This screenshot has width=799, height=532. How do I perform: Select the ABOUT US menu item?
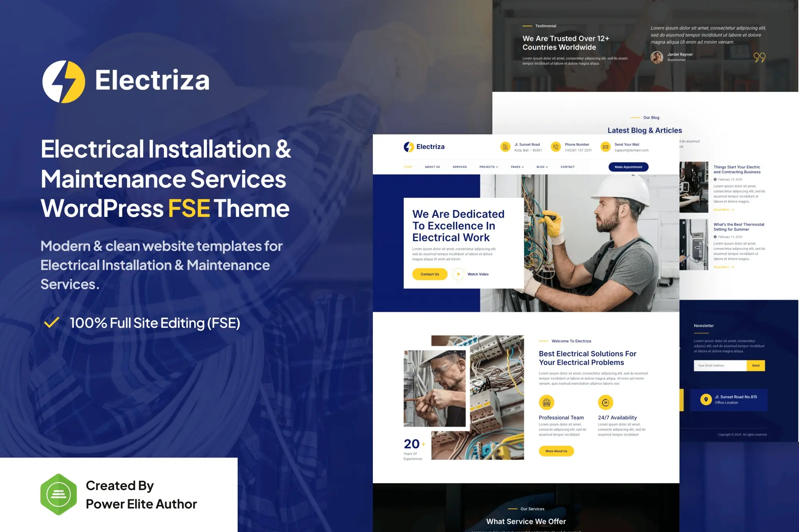coord(432,166)
